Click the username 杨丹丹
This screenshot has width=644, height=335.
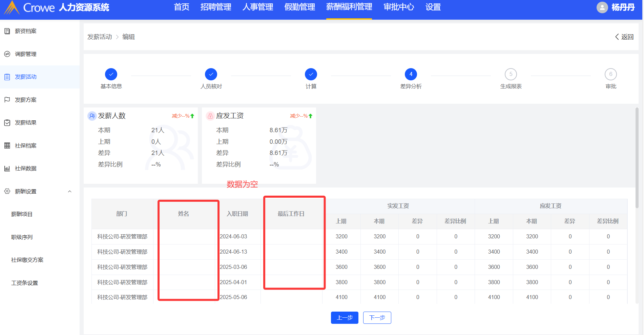pos(623,7)
